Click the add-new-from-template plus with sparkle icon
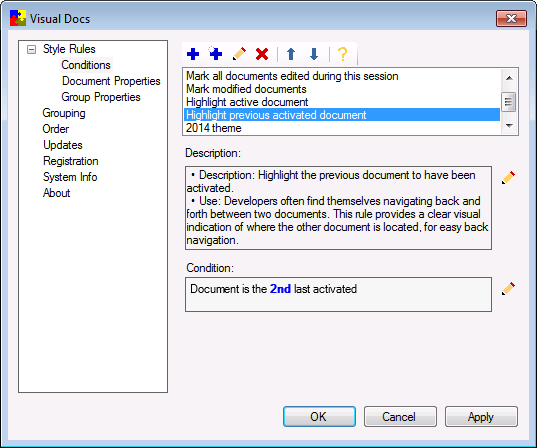Screen dimensions: 537x448 (215, 53)
